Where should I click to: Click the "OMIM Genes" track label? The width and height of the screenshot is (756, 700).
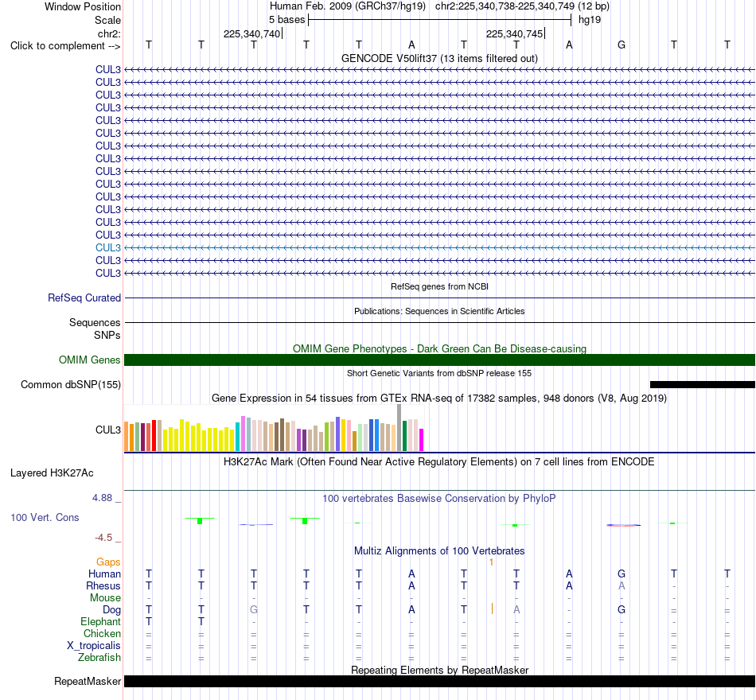coord(90,360)
